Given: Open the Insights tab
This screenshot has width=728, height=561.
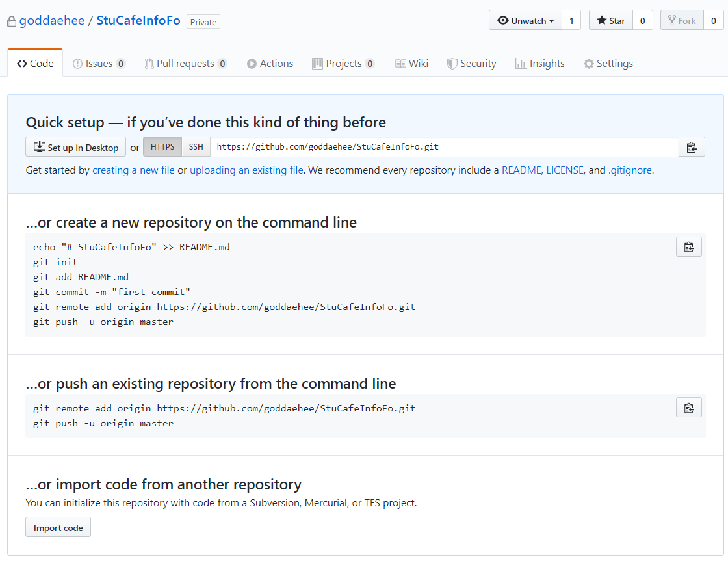Looking at the screenshot, I should 540,64.
